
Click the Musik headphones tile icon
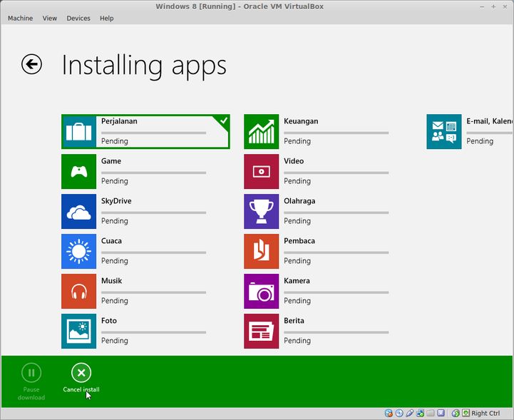pyautogui.click(x=78, y=291)
